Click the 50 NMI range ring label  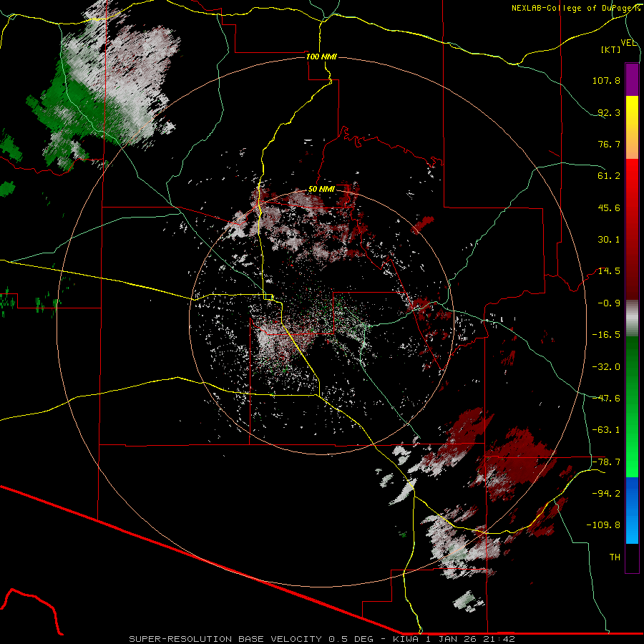pyautogui.click(x=321, y=190)
